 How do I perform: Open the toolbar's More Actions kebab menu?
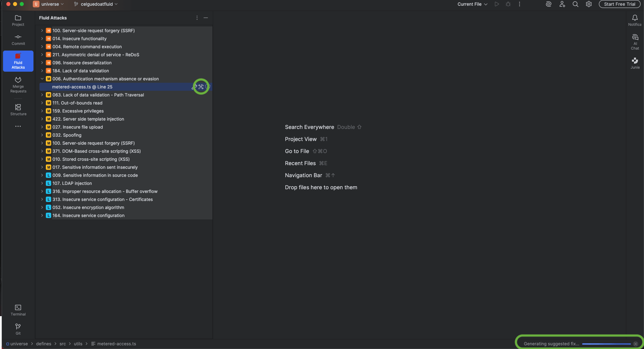pyautogui.click(x=520, y=4)
